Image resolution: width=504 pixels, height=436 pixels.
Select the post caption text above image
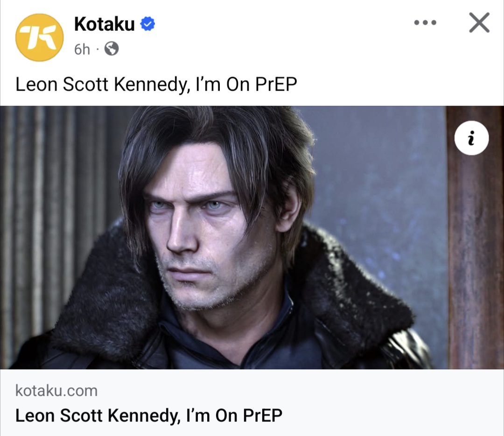point(156,84)
